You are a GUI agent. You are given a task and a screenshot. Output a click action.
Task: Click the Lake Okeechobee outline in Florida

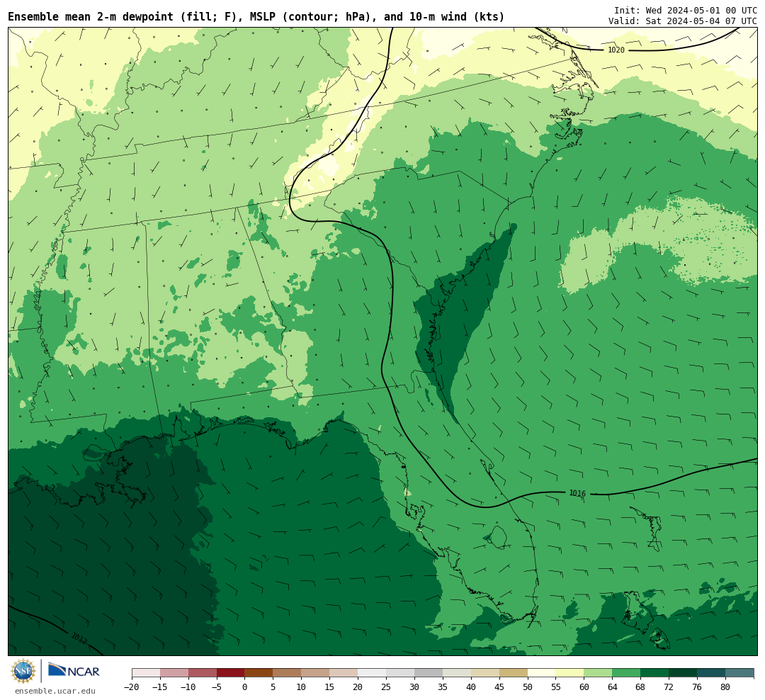pyautogui.click(x=497, y=537)
